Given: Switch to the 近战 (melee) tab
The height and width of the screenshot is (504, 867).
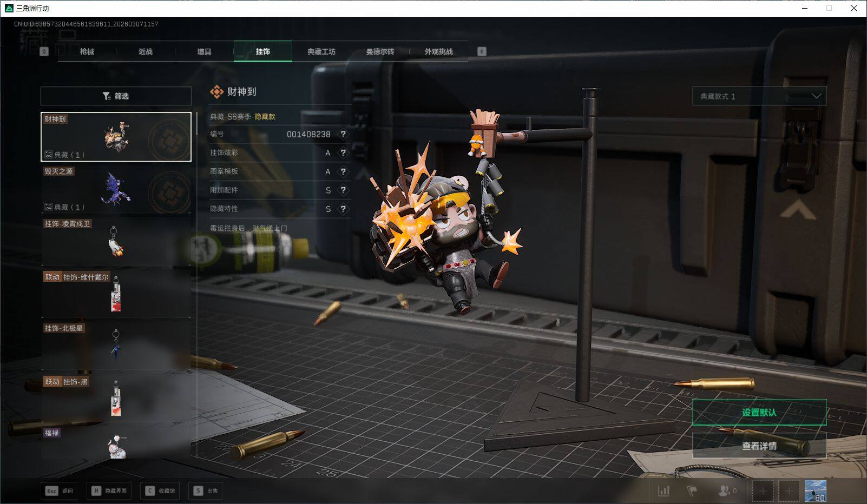Looking at the screenshot, I should [146, 51].
